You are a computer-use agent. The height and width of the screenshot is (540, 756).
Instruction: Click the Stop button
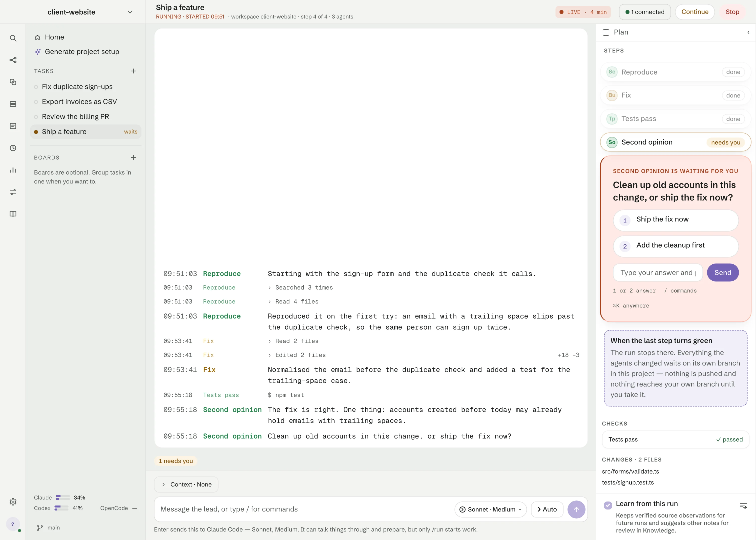point(732,12)
